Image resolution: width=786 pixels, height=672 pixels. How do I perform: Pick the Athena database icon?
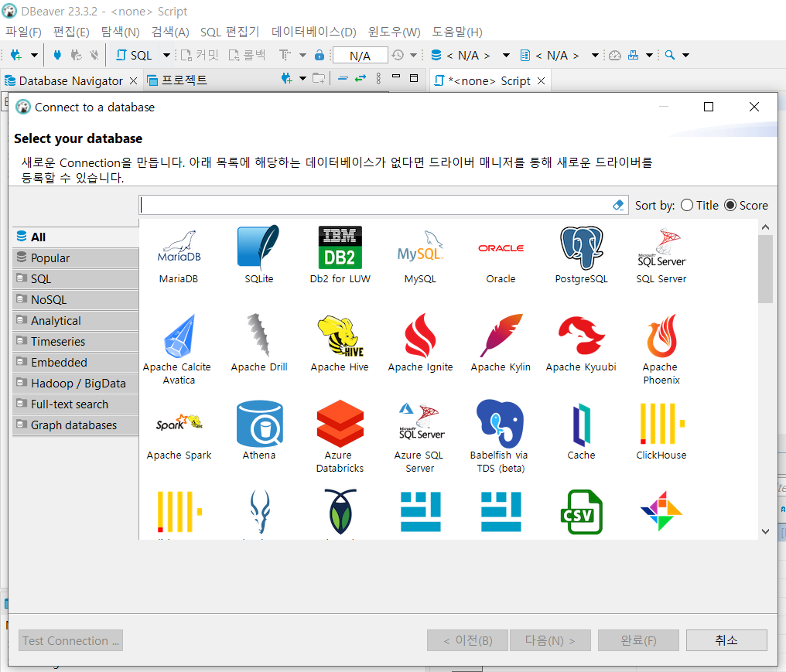click(x=259, y=431)
